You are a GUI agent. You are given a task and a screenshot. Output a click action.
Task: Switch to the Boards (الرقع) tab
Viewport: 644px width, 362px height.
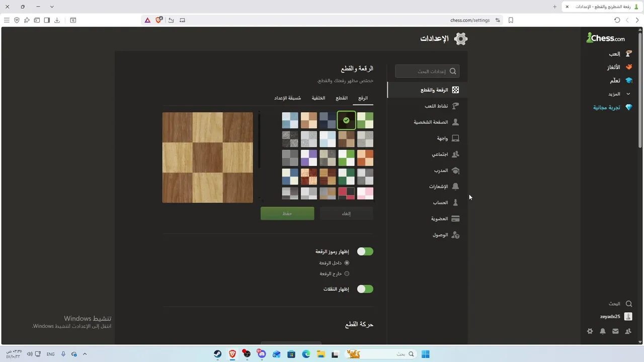tap(363, 99)
